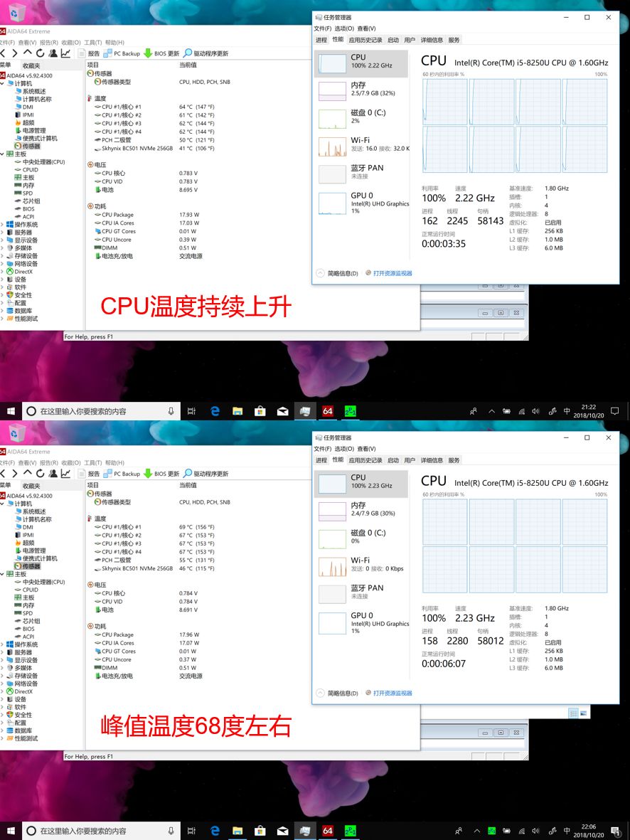Viewport: 630px width, 840px height.
Task: Open Microsoft Edge from the taskbar
Action: (x=214, y=410)
